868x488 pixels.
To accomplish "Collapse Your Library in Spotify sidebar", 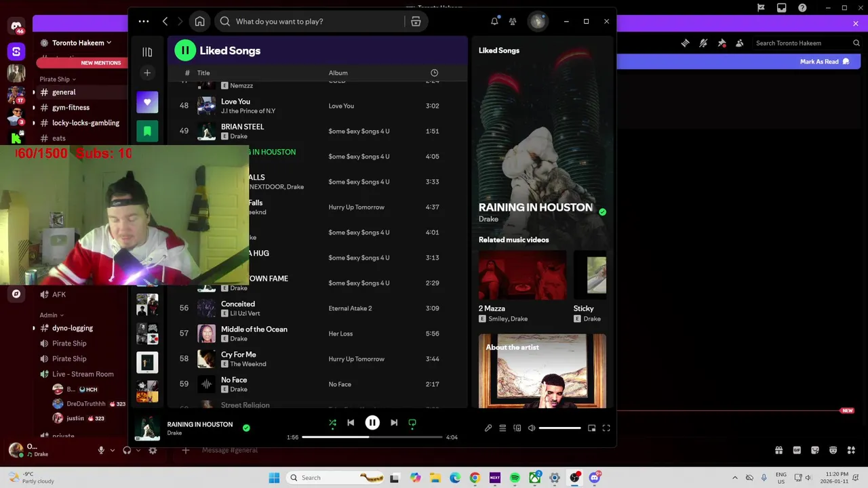I will click(x=147, y=52).
